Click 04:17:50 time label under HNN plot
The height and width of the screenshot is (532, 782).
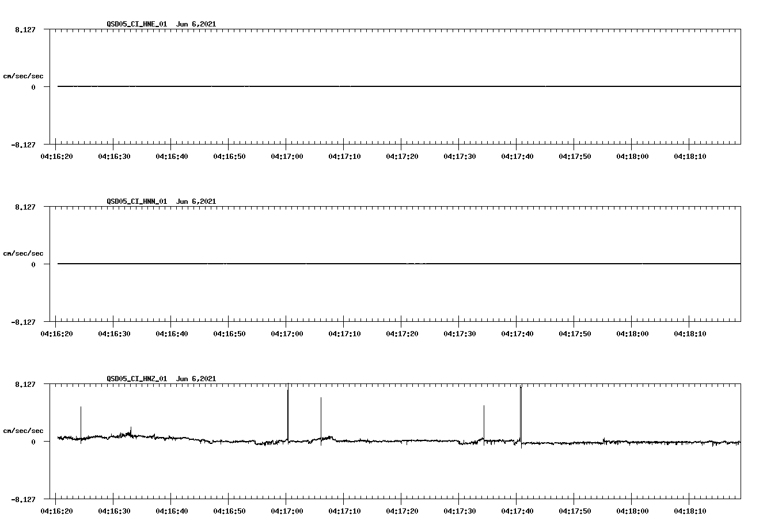(575, 334)
